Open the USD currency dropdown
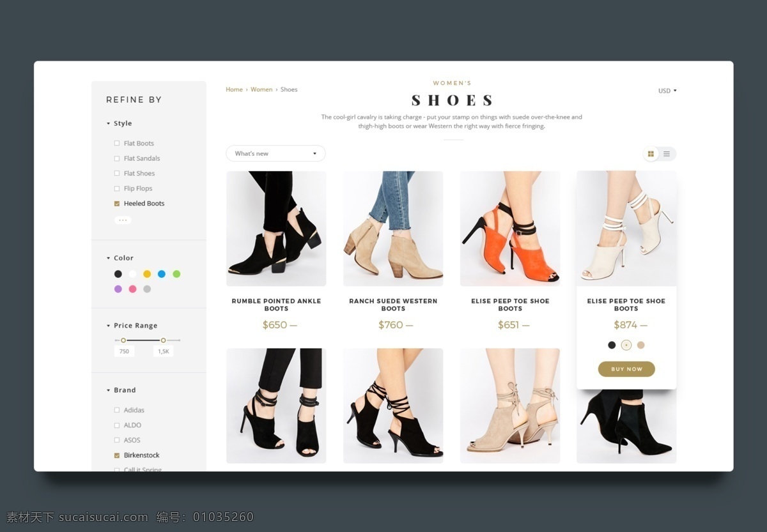The height and width of the screenshot is (532, 767). coord(667,91)
